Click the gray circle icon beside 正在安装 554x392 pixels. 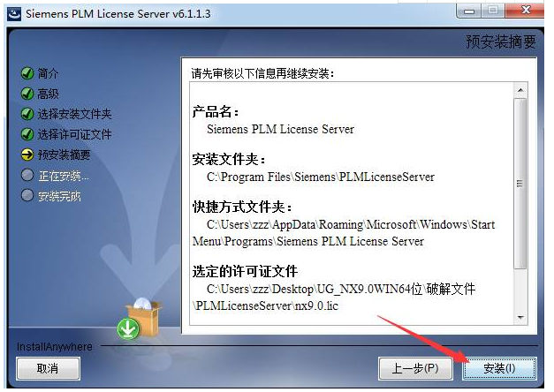[27, 175]
